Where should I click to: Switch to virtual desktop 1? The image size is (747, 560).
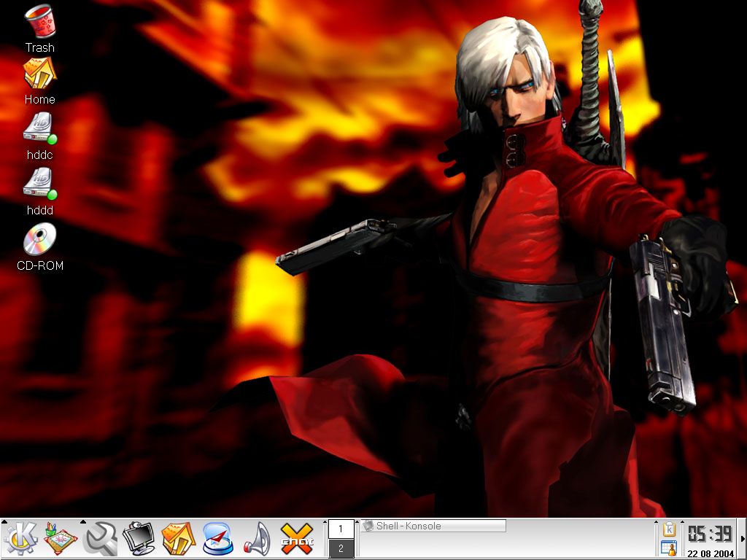[341, 529]
